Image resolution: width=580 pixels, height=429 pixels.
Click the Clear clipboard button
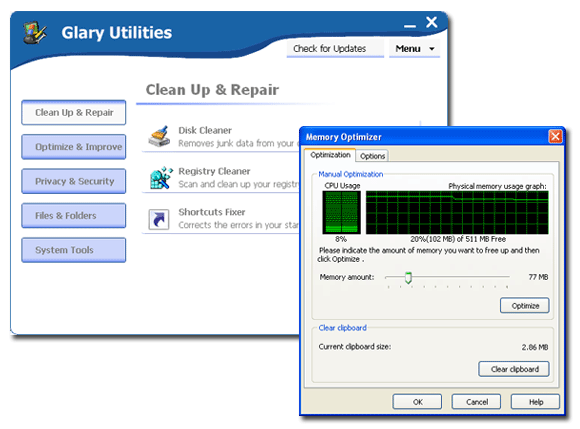click(514, 369)
